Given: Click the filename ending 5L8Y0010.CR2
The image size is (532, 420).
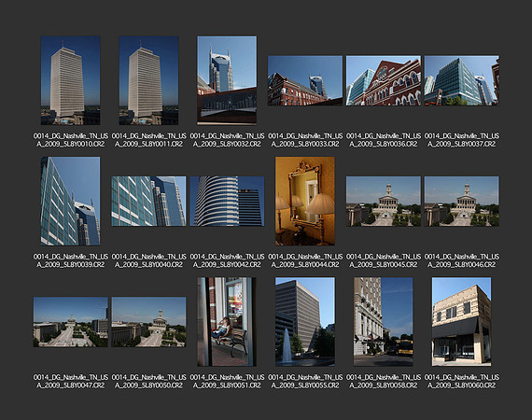Looking at the screenshot, I should pyautogui.click(x=71, y=140).
